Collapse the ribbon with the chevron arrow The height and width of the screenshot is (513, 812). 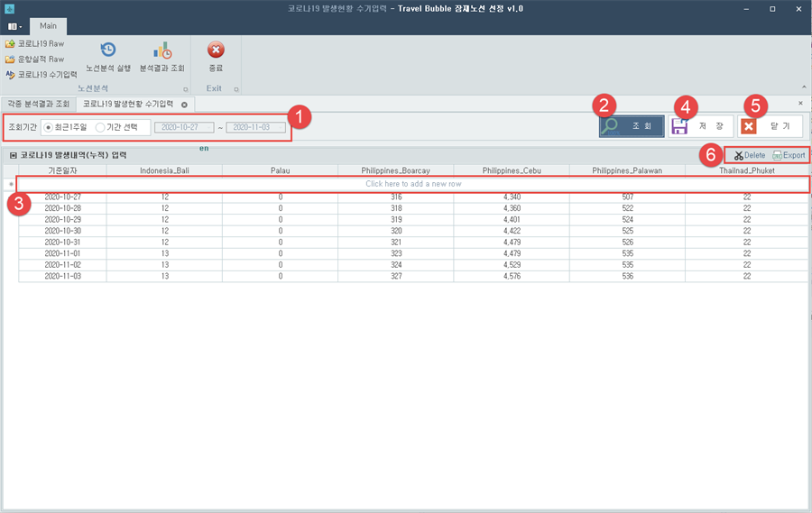pos(804,87)
